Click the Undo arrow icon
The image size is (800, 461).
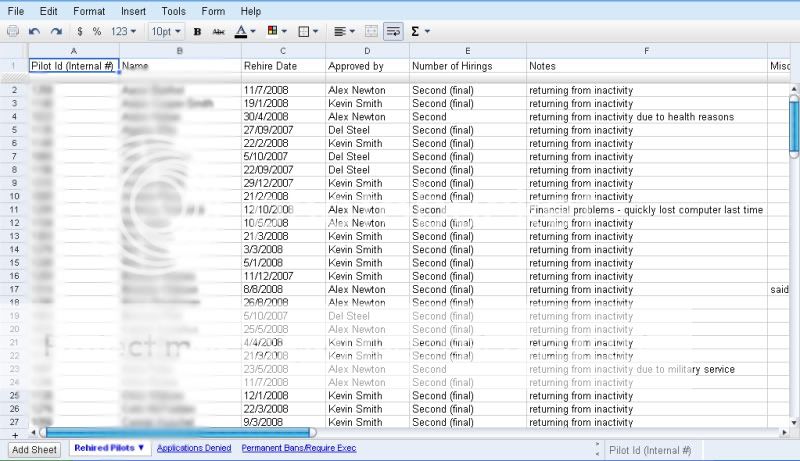(x=34, y=31)
